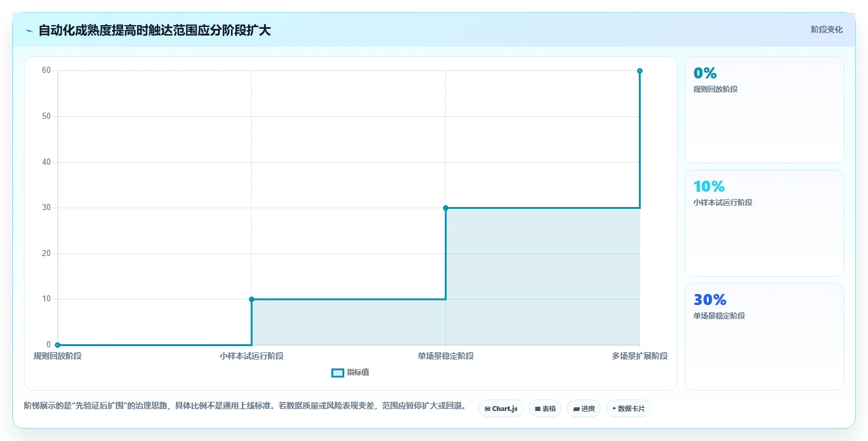Image resolution: width=868 pixels, height=441 pixels.
Task: Click the data point at value 0
Action: pos(58,345)
